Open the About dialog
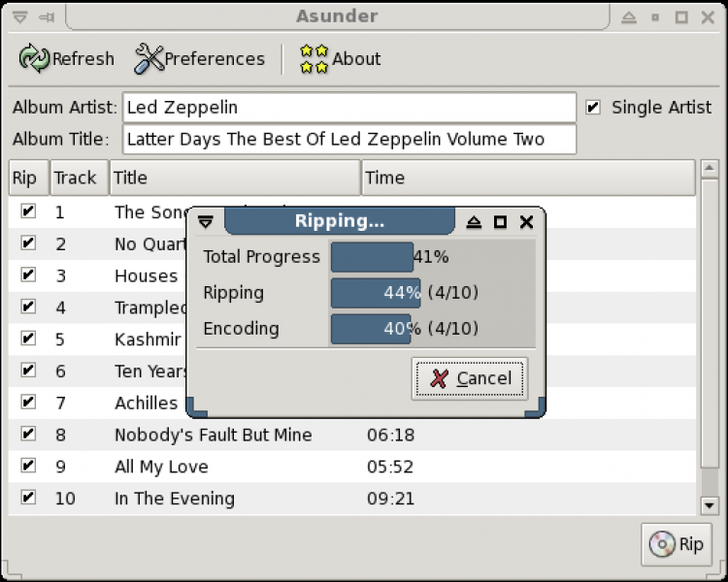The width and height of the screenshot is (728, 582). (x=340, y=59)
